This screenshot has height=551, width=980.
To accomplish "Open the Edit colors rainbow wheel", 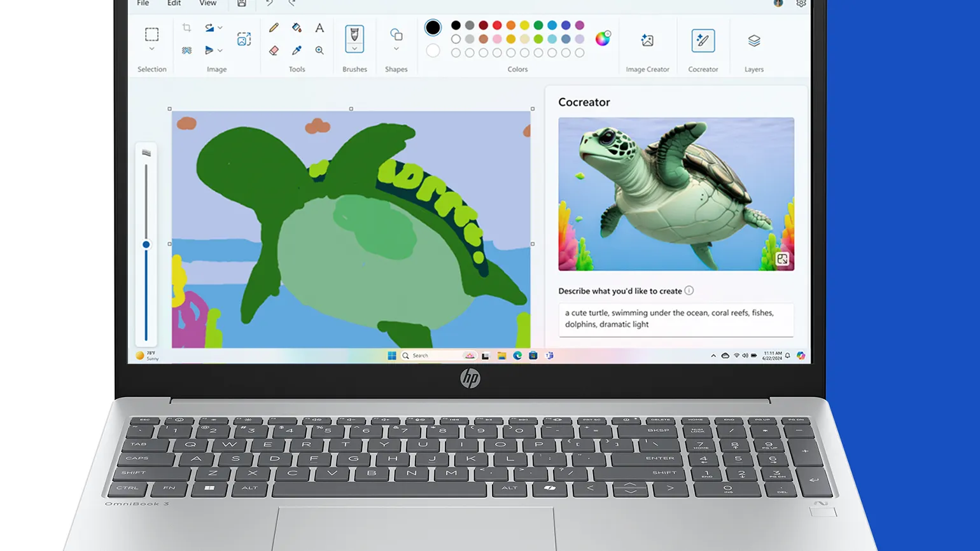I will (602, 39).
